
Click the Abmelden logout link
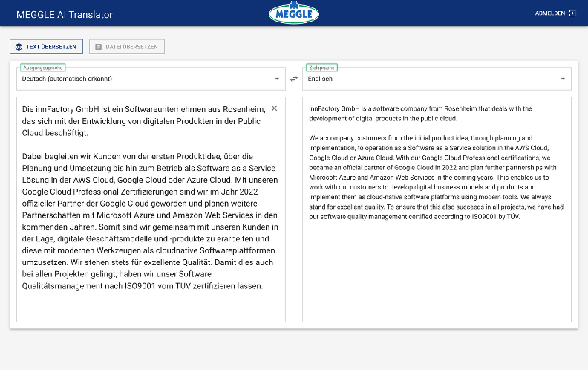pyautogui.click(x=555, y=13)
